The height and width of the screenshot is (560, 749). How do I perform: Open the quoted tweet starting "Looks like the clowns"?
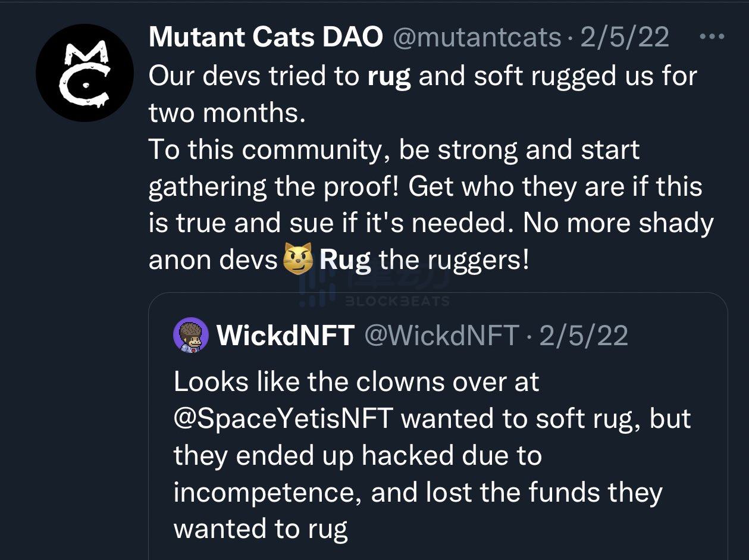click(x=438, y=426)
